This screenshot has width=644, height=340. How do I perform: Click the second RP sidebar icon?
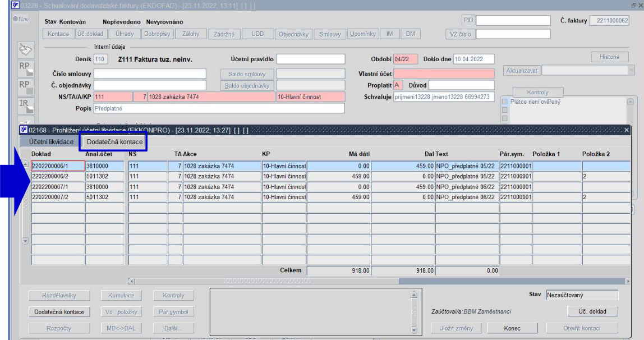[25, 87]
